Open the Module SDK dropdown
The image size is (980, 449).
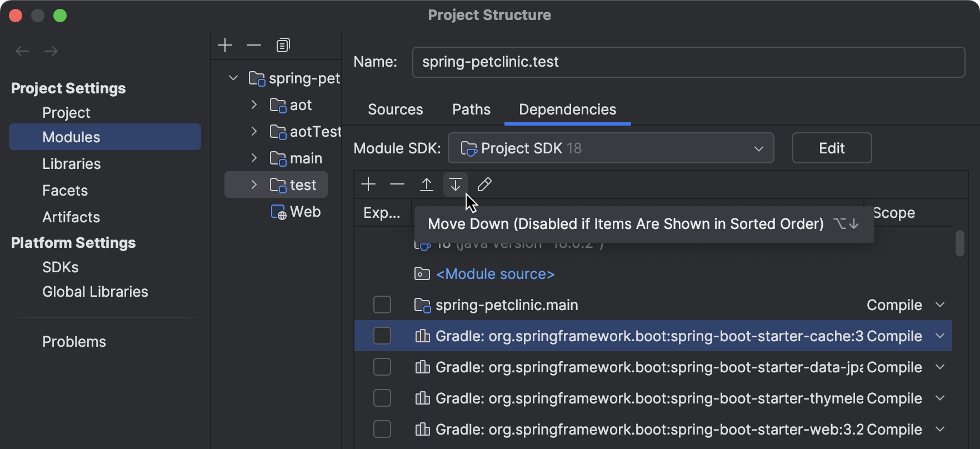click(x=611, y=148)
